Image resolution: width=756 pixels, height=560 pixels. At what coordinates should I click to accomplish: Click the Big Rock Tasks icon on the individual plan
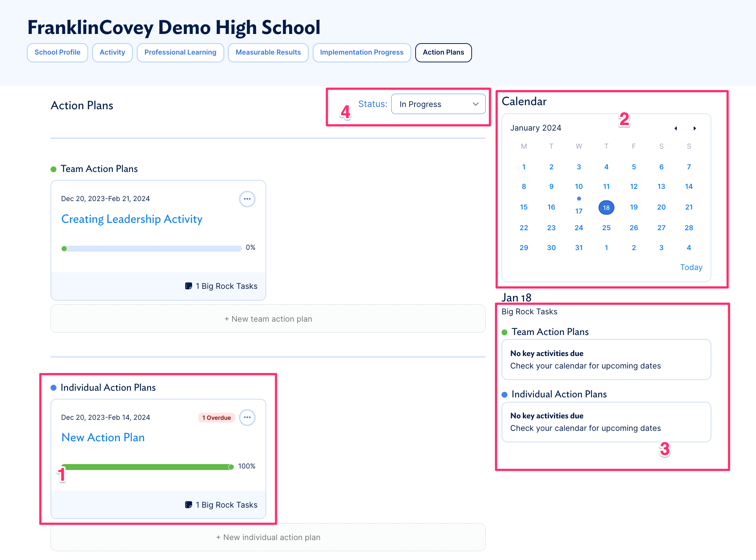point(189,504)
